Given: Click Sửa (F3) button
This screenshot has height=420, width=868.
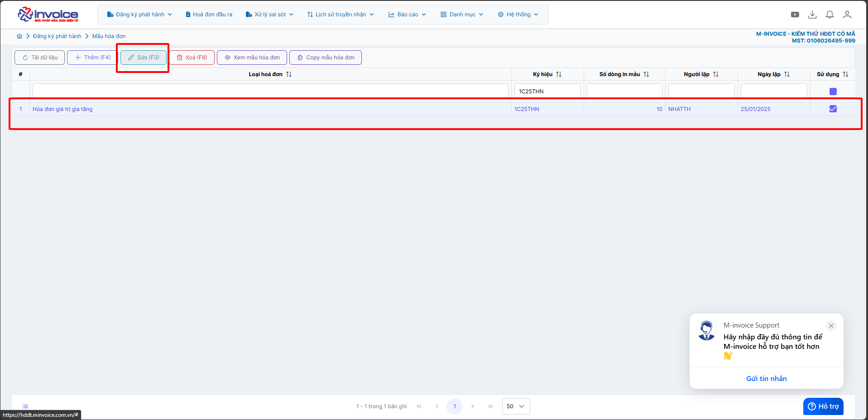Looking at the screenshot, I should [x=144, y=58].
